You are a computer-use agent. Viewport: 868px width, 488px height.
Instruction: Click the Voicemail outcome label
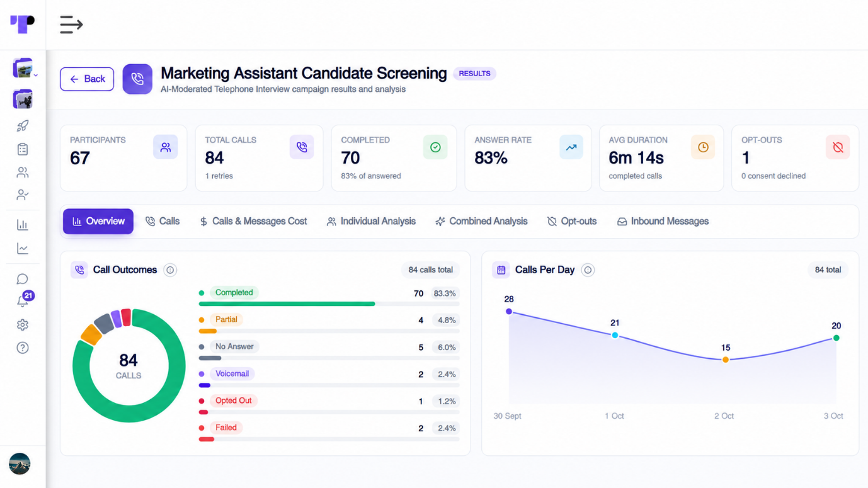pyautogui.click(x=232, y=374)
